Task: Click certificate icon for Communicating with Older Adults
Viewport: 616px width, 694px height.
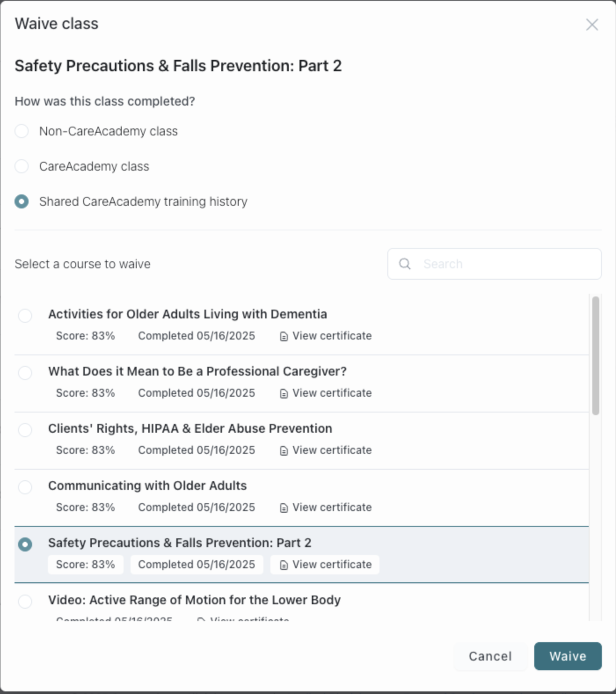Action: tap(284, 508)
